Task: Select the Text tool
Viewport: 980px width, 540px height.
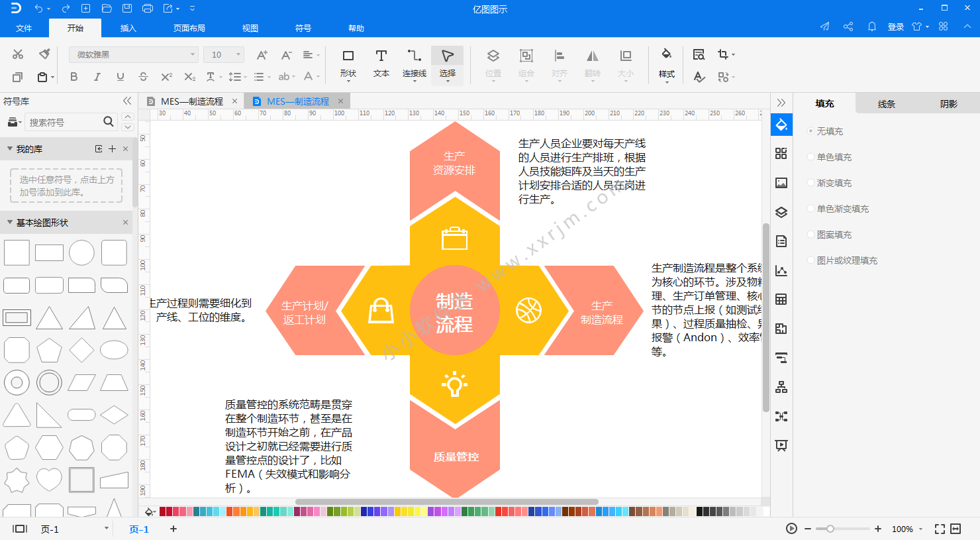Action: click(x=381, y=64)
